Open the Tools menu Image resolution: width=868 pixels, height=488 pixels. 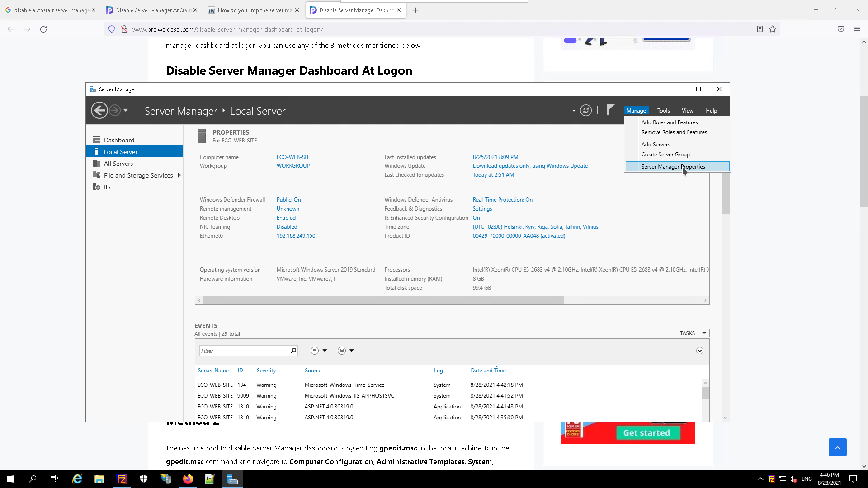(663, 111)
